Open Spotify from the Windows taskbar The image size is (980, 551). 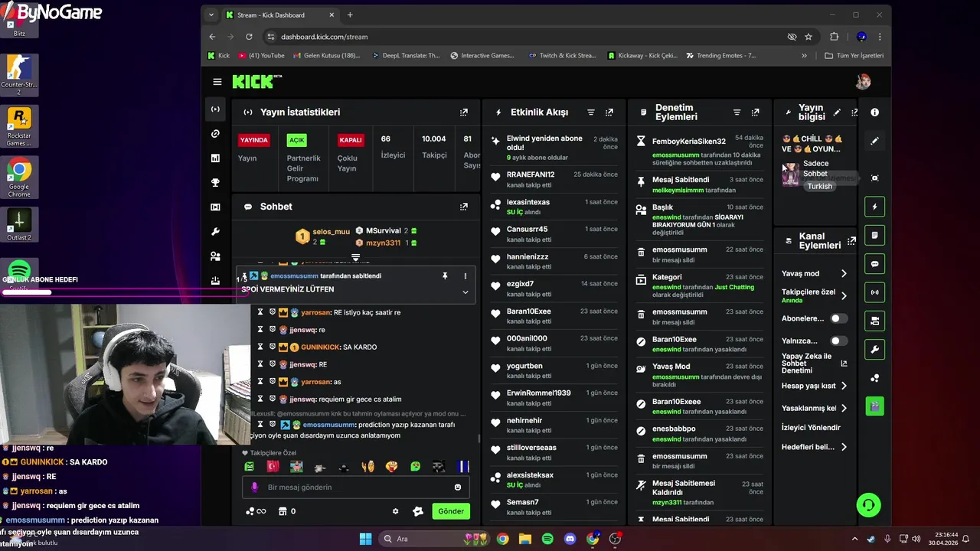[547, 539]
